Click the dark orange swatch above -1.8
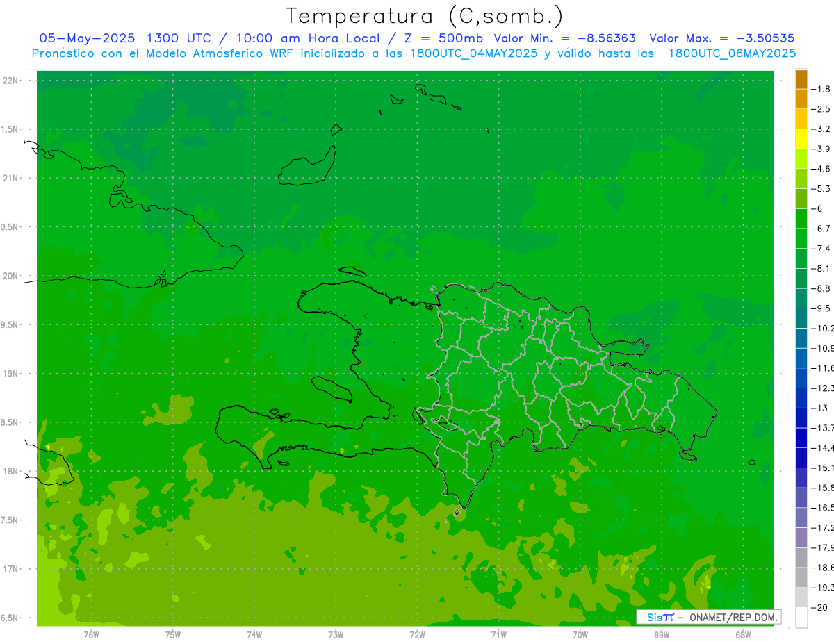Screen dimensions: 834x644 point(801,79)
